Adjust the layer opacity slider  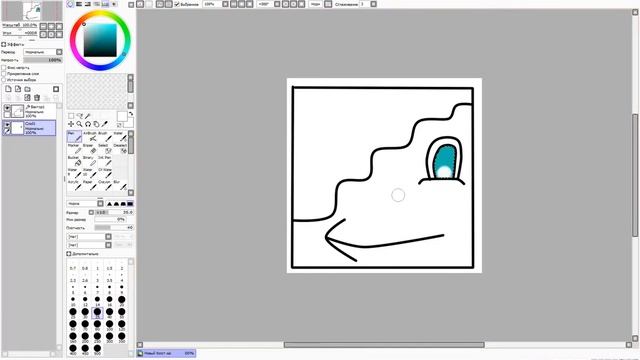pyautogui.click(x=43, y=60)
